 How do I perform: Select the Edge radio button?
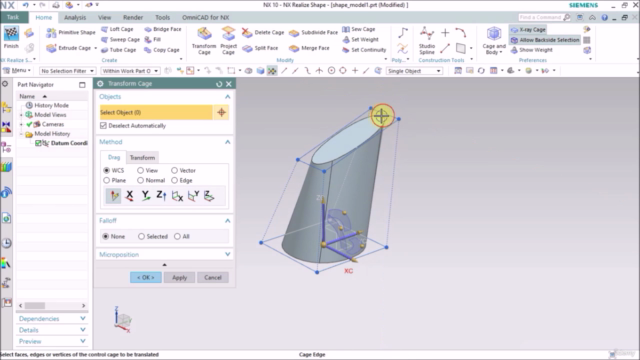[x=174, y=180]
